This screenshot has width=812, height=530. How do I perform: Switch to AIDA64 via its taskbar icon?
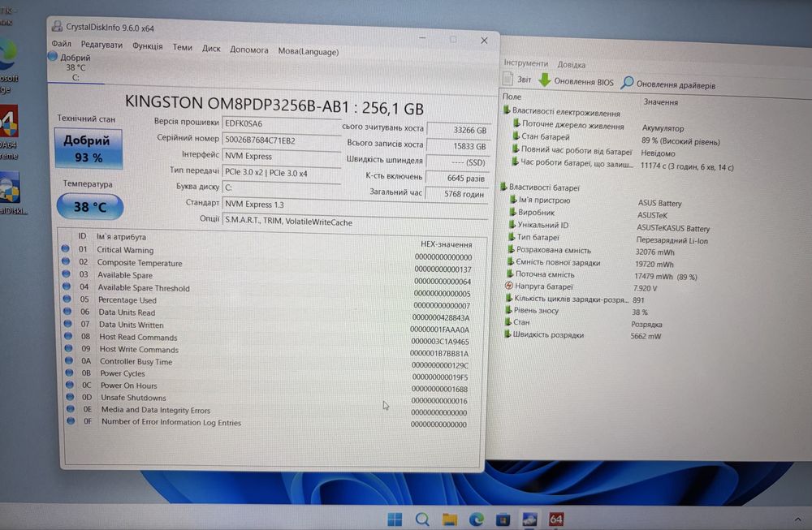556,519
